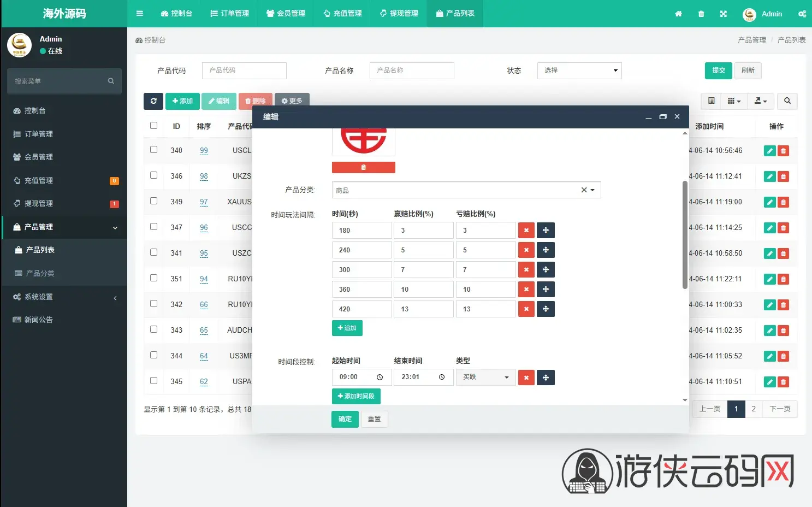
Task: Delete the row added at 11:10:51
Action: click(783, 382)
